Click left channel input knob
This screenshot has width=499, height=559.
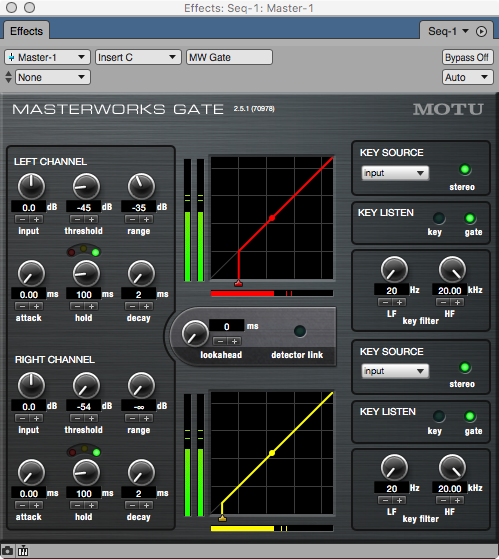pos(31,187)
